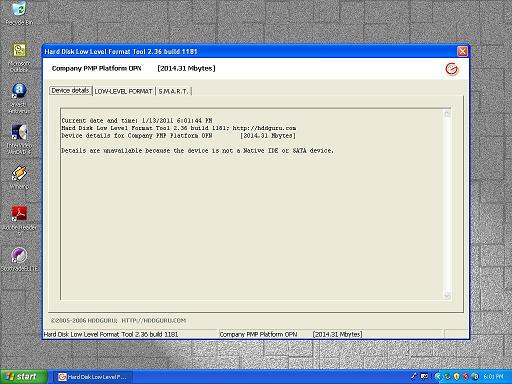Screen dimensions: 512x384
Task: Switch to the LOW-LEVEL FORMAT tab
Action: coord(123,91)
